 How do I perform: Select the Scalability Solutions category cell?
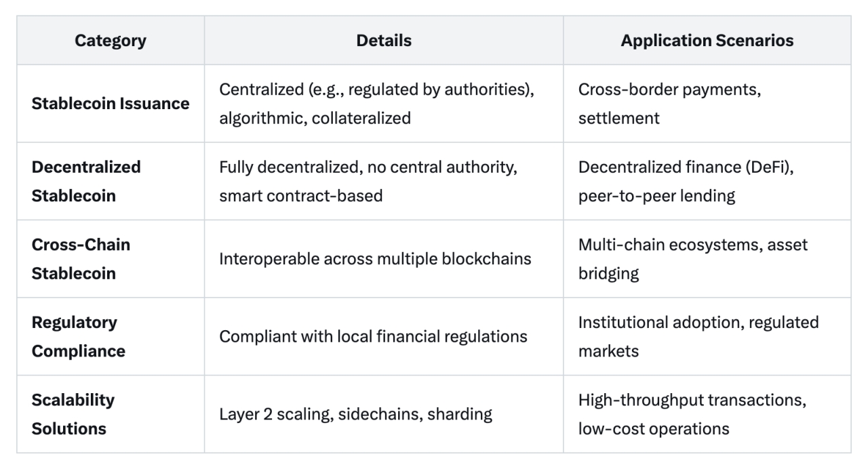pyautogui.click(x=73, y=414)
